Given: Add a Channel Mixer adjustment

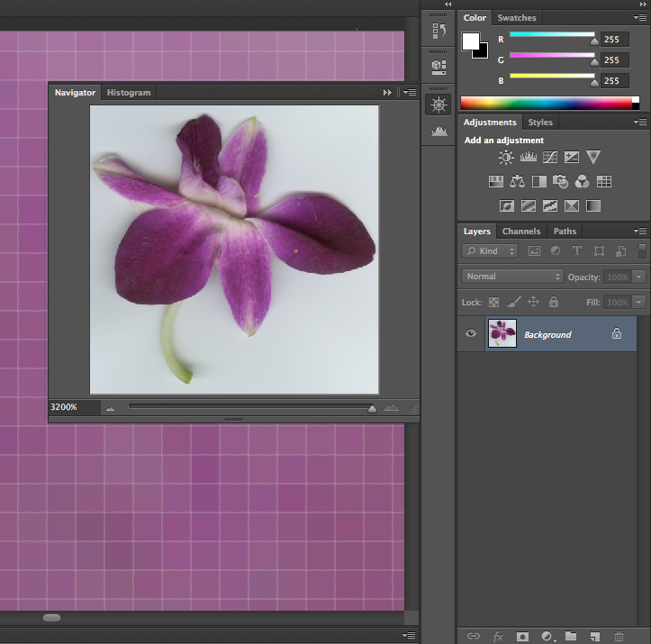Looking at the screenshot, I should pyautogui.click(x=582, y=182).
